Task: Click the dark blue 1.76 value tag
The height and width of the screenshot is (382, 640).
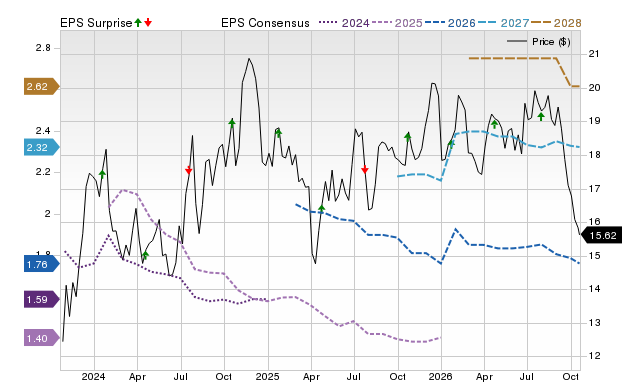Action: [x=42, y=264]
